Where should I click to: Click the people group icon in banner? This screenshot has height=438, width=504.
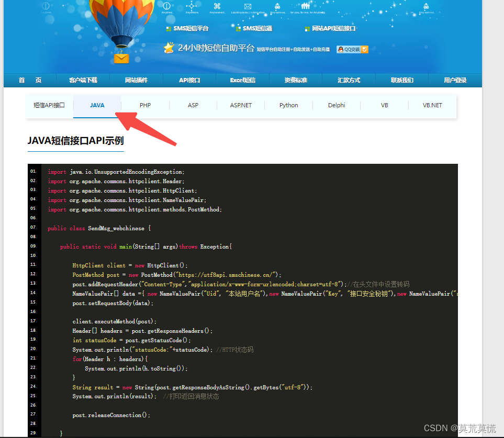pyautogui.click(x=305, y=6)
